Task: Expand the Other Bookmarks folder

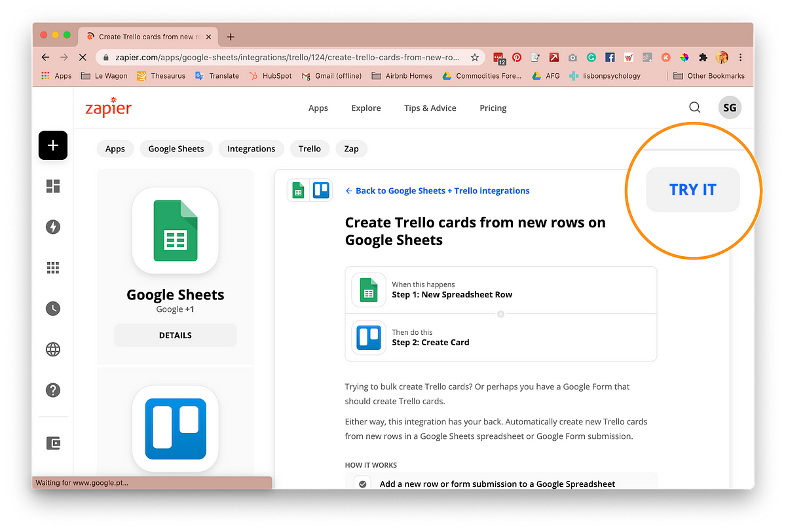Action: click(709, 76)
